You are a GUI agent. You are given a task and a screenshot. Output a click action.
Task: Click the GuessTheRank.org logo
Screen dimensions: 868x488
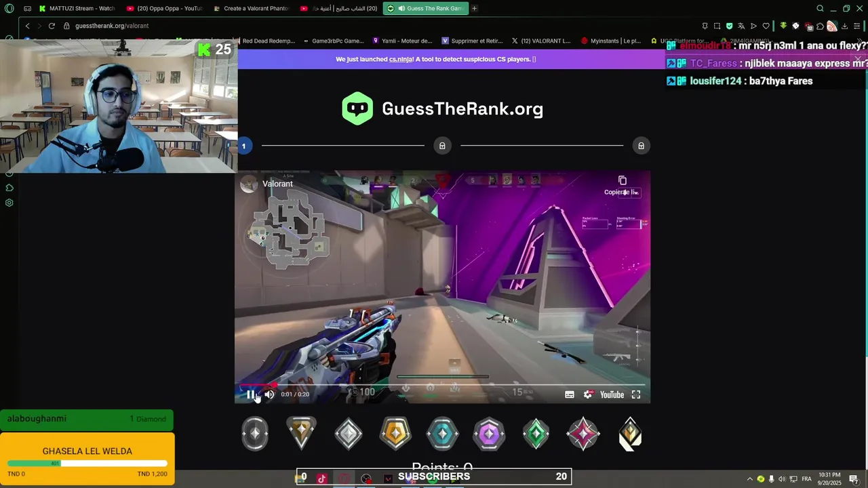point(442,108)
